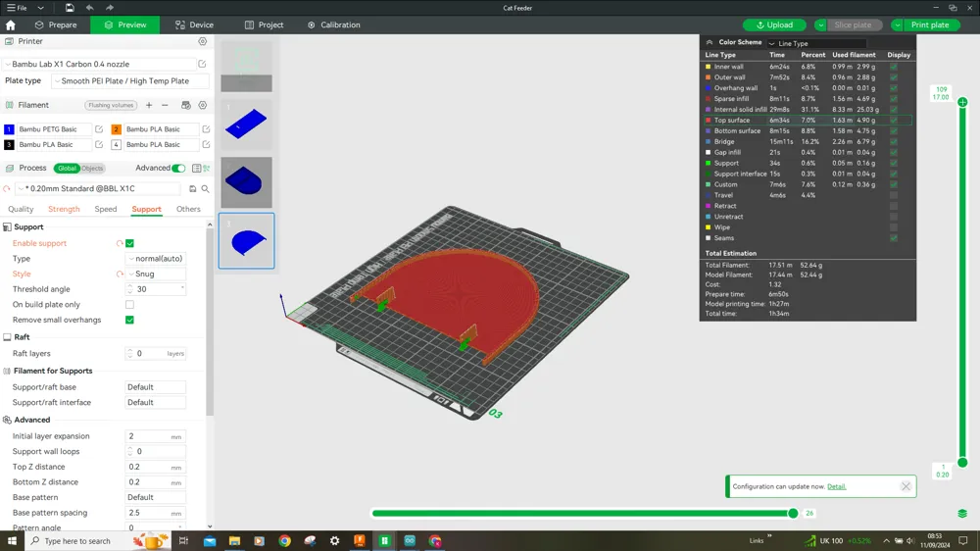
Task: Click the undo arrow icon
Action: click(x=89, y=8)
